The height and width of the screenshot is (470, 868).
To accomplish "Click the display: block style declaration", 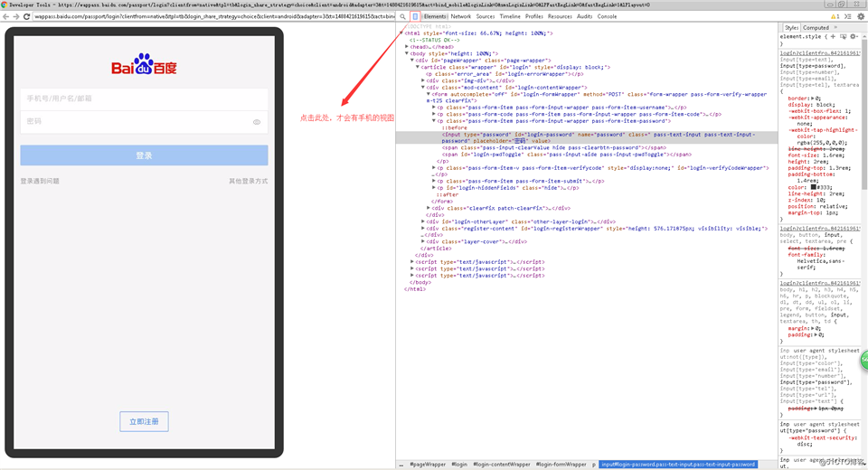I will pos(812,105).
